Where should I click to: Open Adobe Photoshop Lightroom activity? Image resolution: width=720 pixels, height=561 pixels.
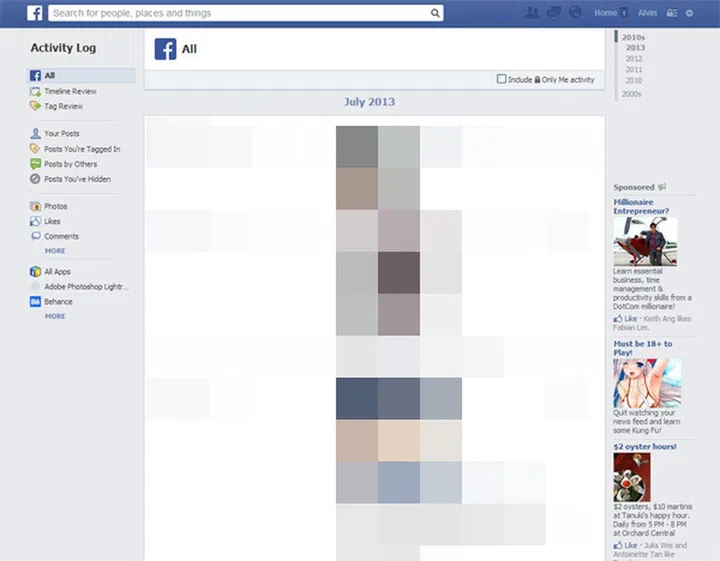click(86, 287)
